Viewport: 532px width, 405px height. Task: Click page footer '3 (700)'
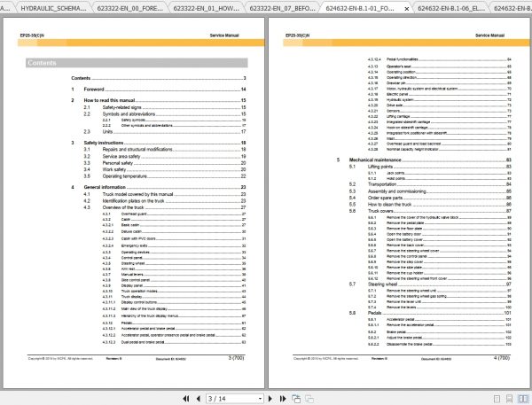tap(236, 358)
